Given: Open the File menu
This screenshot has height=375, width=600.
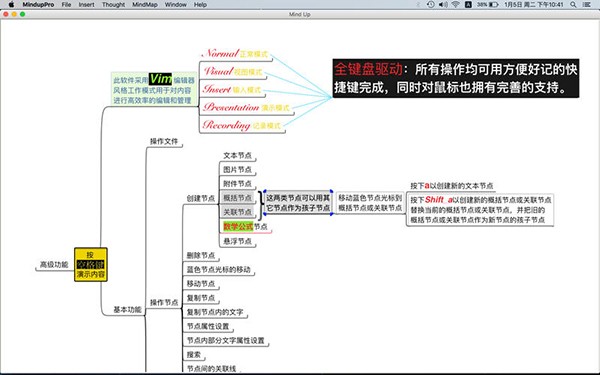Looking at the screenshot, I should click(66, 5).
